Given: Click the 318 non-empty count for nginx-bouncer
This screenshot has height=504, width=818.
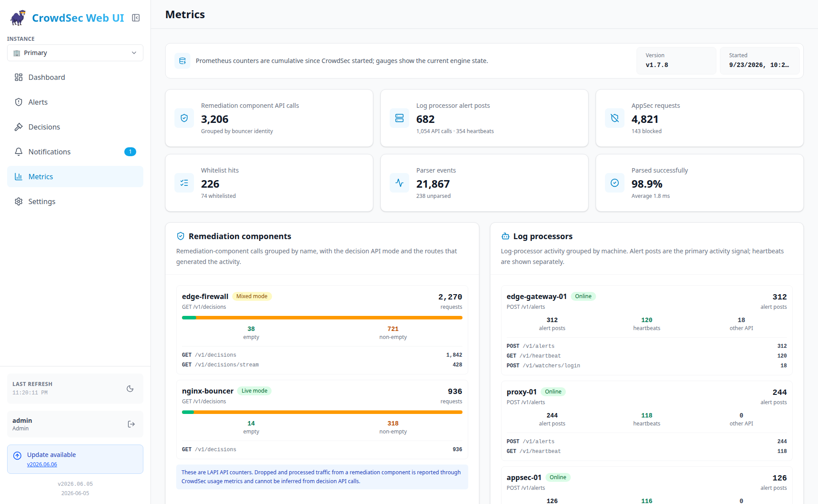Looking at the screenshot, I should 393,423.
